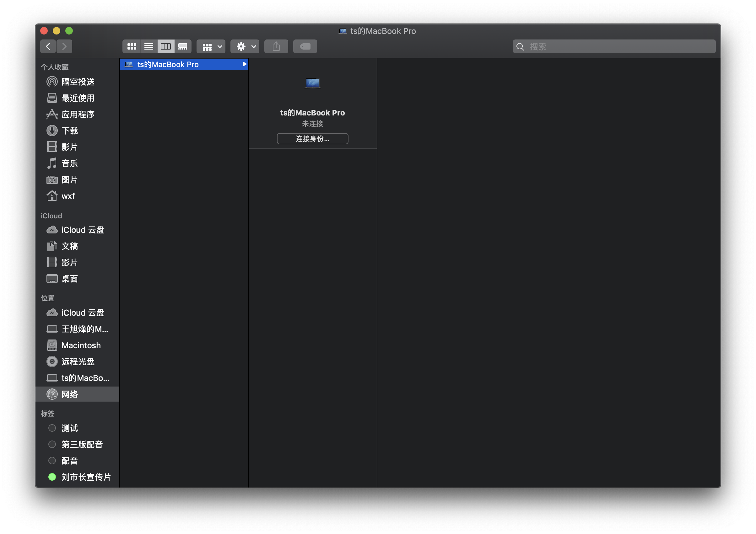
Task: Open AirDrop (隔空投送) in sidebar
Action: pos(78,82)
